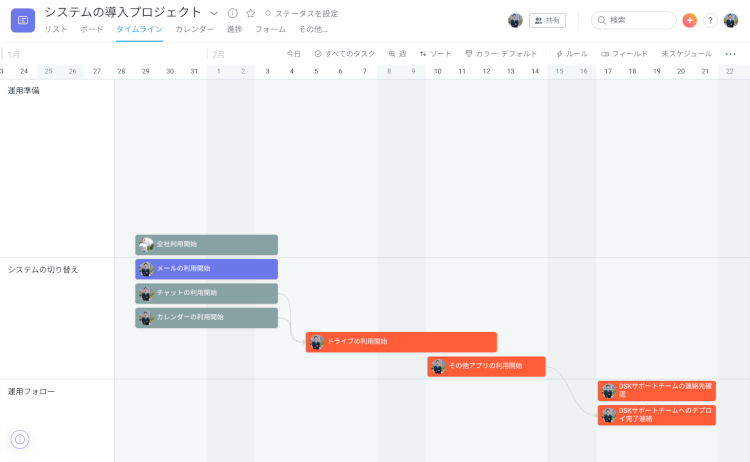750x462 pixels.
Task: Open the すべてのタスク filter
Action: (345, 54)
